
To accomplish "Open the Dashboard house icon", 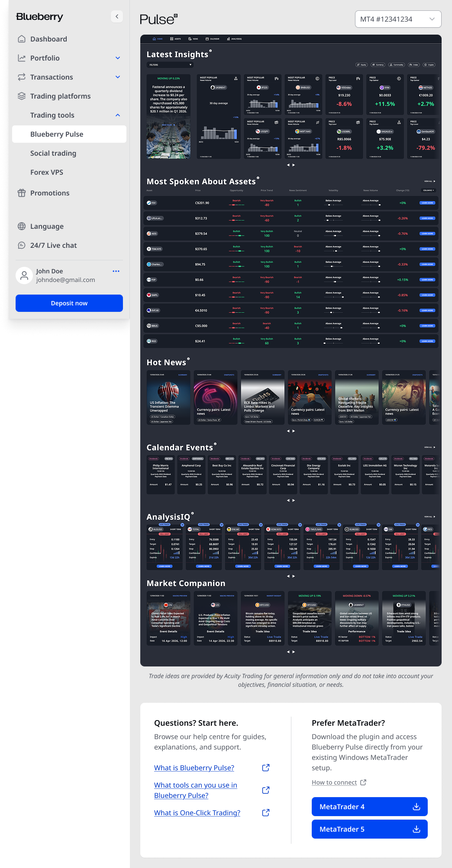I will point(22,39).
